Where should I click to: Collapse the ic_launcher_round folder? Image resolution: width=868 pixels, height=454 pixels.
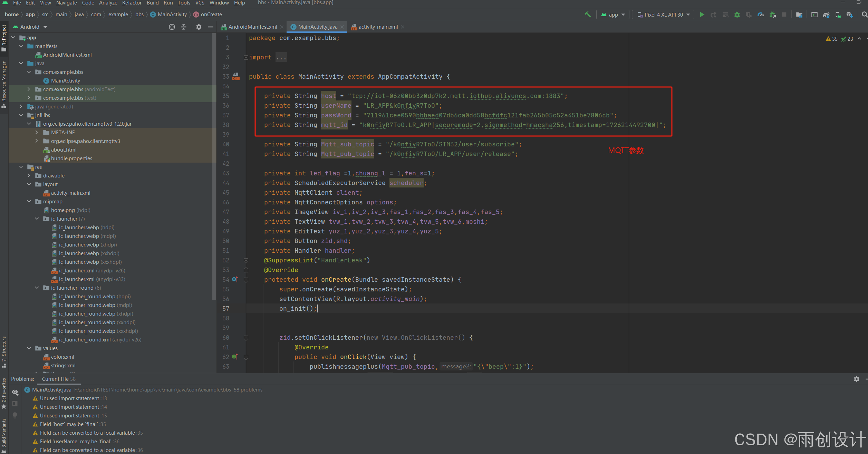37,288
